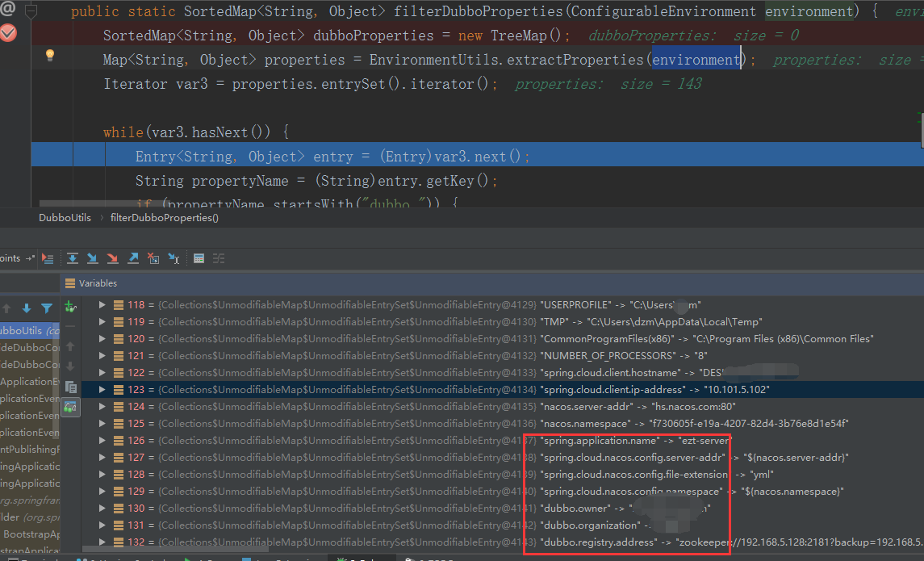Screen dimensions: 924x561
Task: Select the ubboUtils stack frame
Action: point(30,331)
